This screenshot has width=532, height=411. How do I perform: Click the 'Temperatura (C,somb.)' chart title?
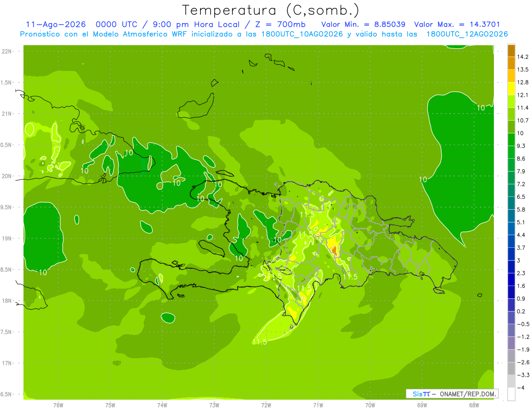click(x=270, y=10)
